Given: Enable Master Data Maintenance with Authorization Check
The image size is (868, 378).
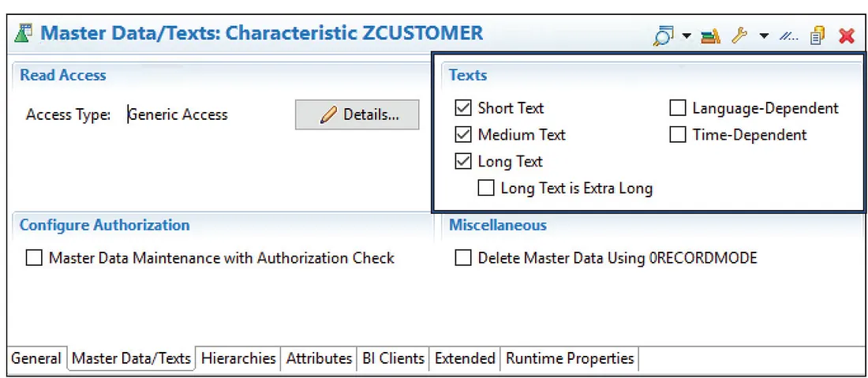Looking at the screenshot, I should pyautogui.click(x=34, y=258).
